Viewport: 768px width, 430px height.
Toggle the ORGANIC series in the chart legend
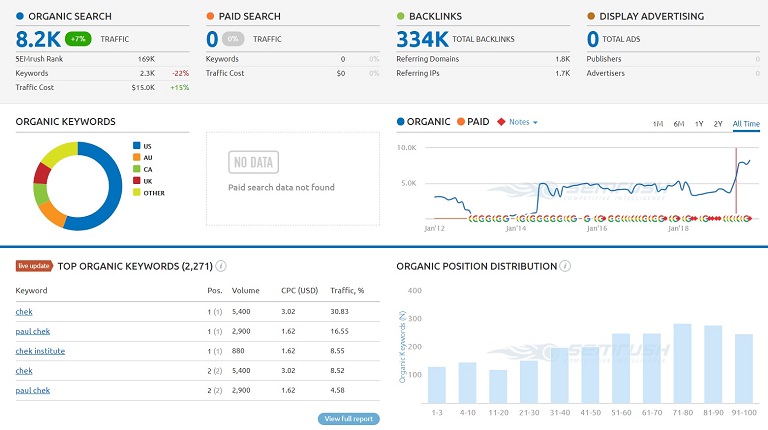(424, 121)
